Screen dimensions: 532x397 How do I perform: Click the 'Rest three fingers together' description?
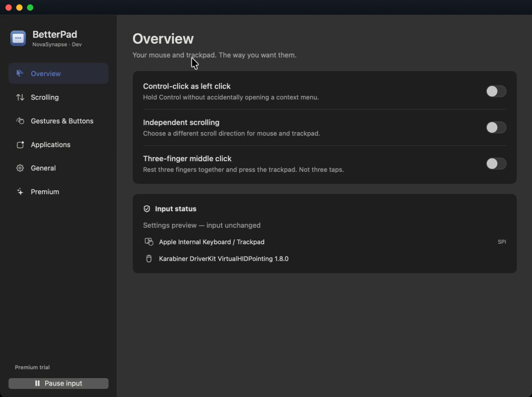click(243, 170)
